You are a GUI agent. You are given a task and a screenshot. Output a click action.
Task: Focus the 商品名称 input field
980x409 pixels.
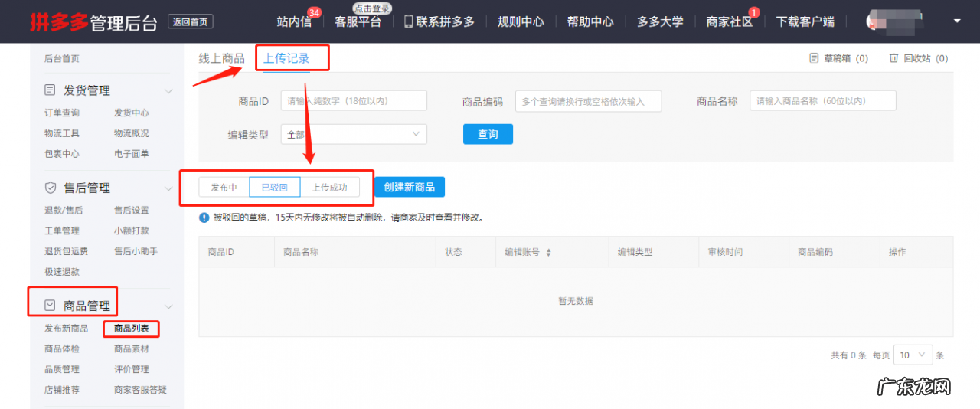[822, 100]
